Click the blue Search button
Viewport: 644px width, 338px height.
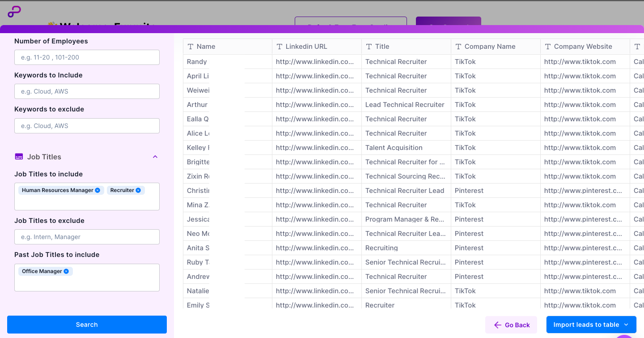pos(87,325)
